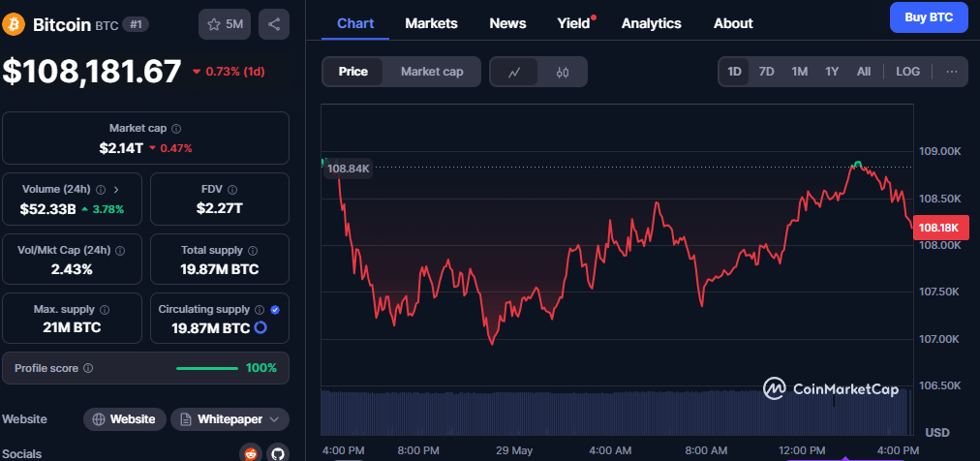This screenshot has height=461, width=980.
Task: Toggle LOG scale on chart
Action: [x=907, y=72]
